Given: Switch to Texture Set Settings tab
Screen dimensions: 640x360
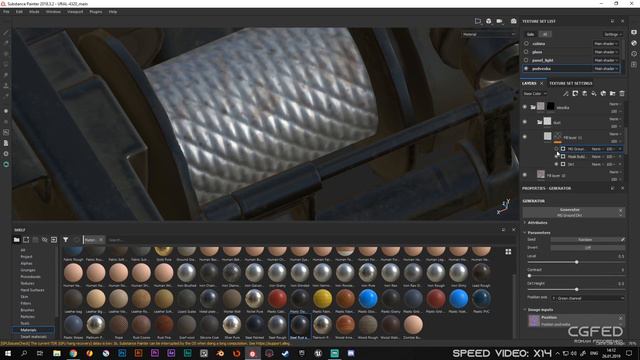Looking at the screenshot, I should [570, 83].
